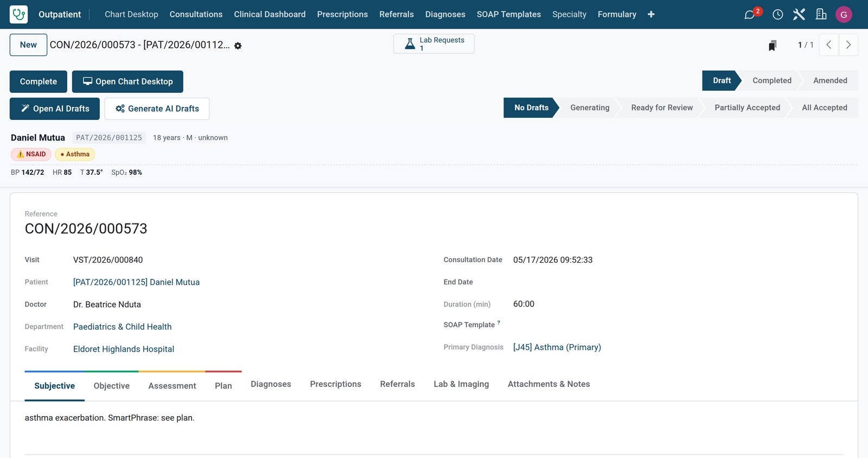Switch to the Plan tab

coord(224,386)
